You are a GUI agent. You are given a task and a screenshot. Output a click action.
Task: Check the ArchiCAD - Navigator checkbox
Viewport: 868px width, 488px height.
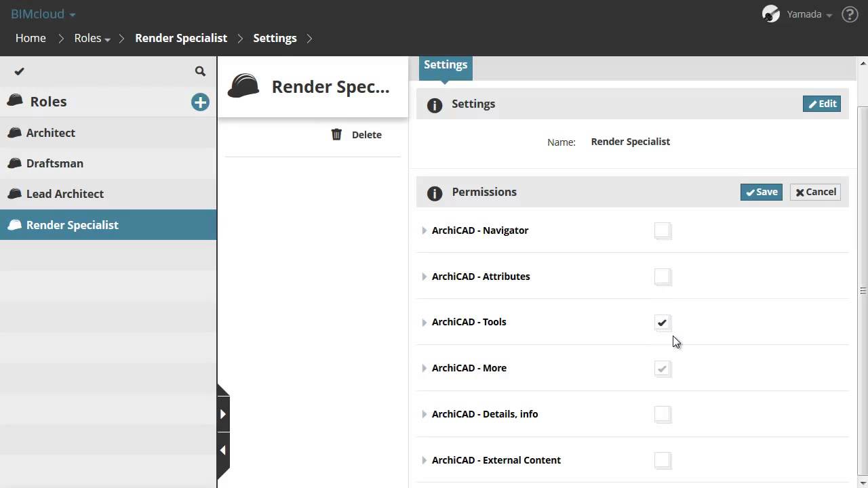tap(663, 230)
